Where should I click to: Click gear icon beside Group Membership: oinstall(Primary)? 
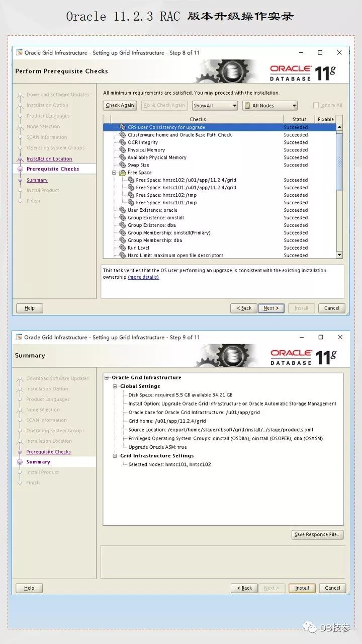pyautogui.click(x=122, y=233)
